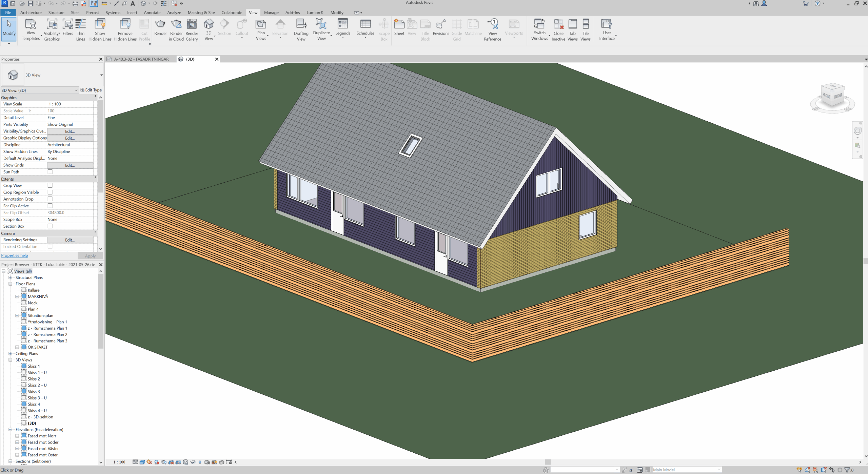The width and height of the screenshot is (868, 474).
Task: Click View Reference tool
Action: pyautogui.click(x=492, y=29)
